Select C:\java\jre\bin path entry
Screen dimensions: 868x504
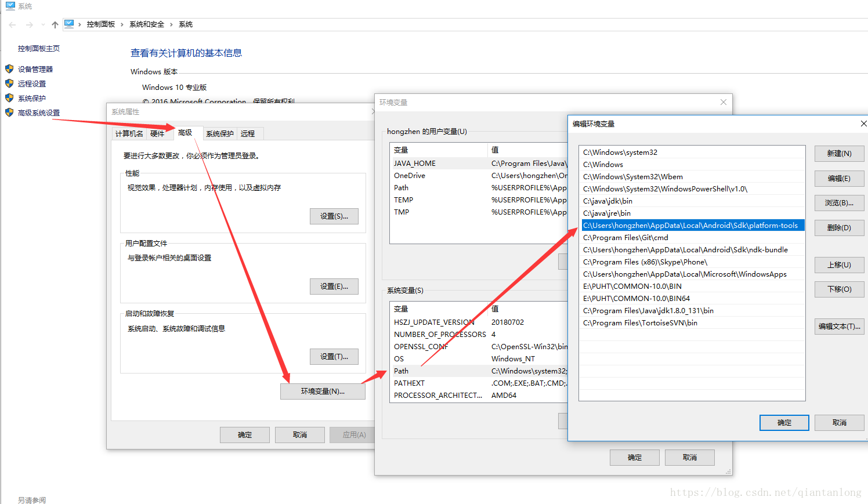692,213
